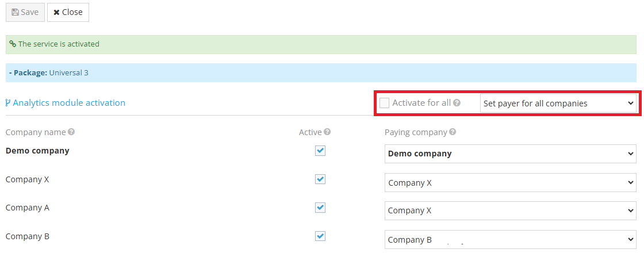Click the Save button
The height and width of the screenshot is (253, 644).
click(x=25, y=12)
